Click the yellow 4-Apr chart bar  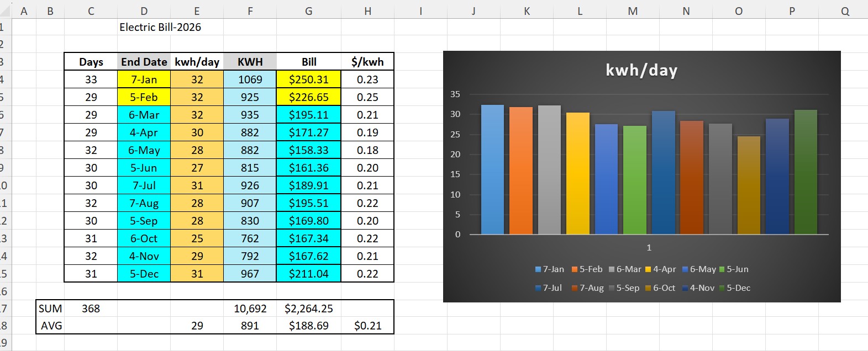click(x=577, y=174)
